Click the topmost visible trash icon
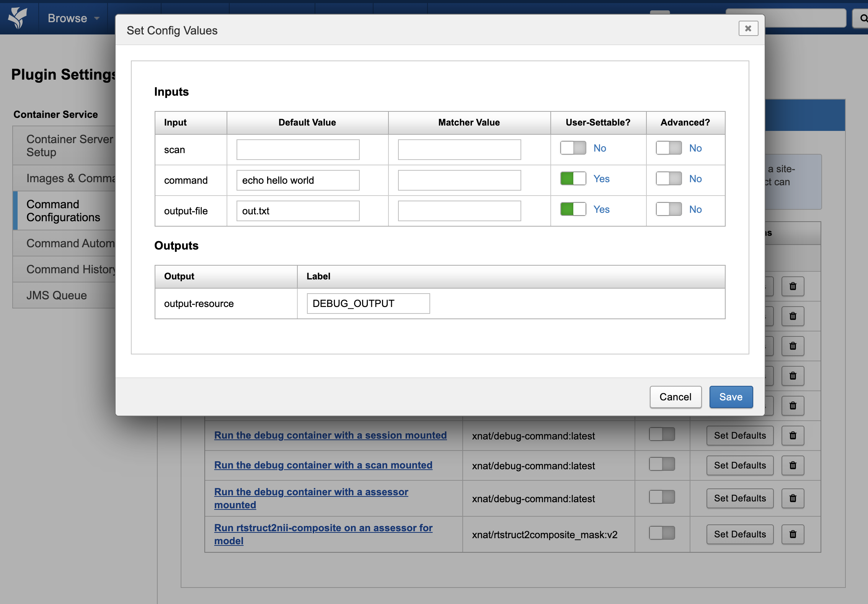 point(793,286)
